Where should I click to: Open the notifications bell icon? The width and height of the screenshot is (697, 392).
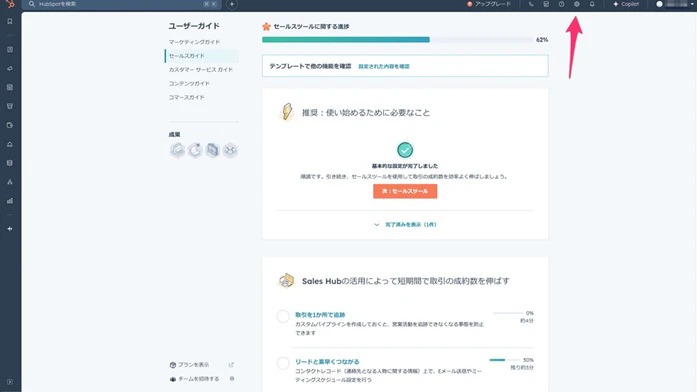(x=592, y=4)
